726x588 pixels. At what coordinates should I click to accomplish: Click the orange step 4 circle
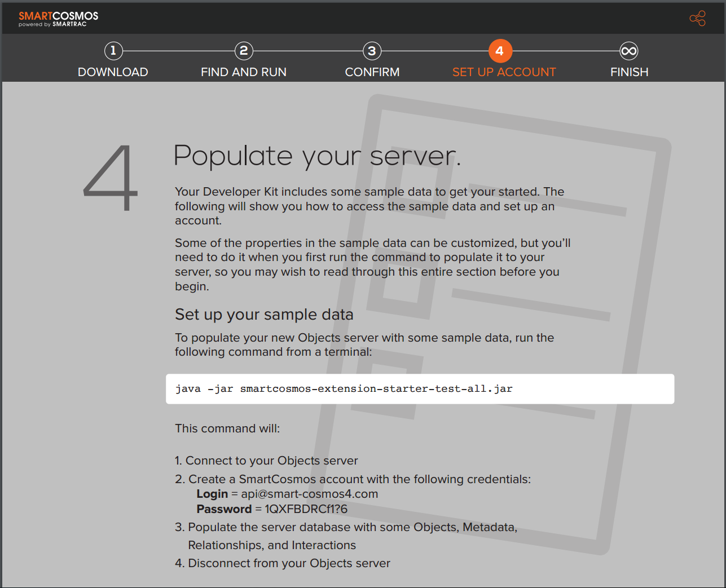tap(500, 51)
